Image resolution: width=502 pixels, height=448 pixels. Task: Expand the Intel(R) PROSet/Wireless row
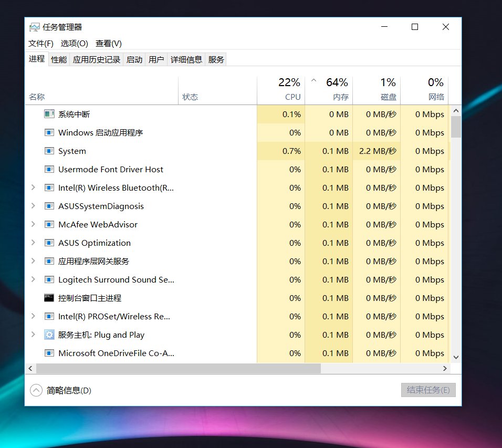(33, 316)
